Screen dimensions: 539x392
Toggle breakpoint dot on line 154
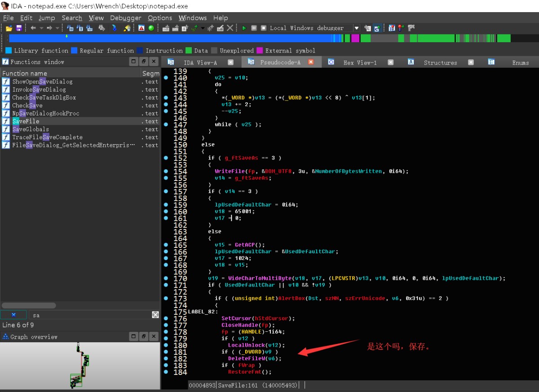tap(166, 171)
